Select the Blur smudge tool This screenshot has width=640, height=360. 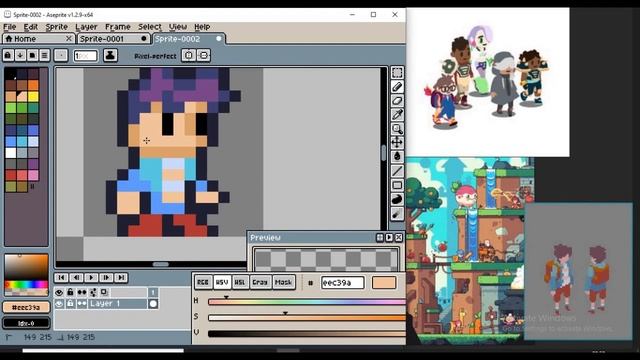pos(397,214)
